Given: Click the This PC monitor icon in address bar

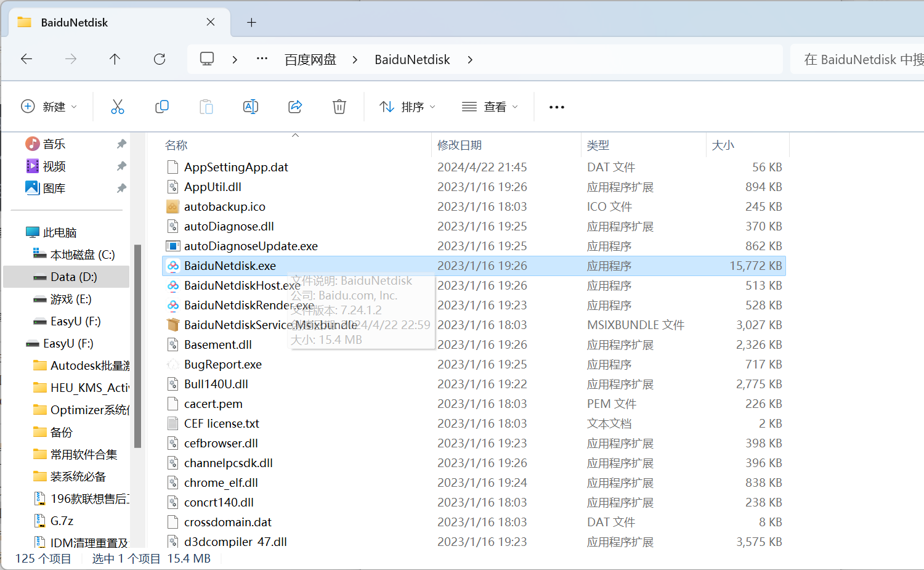Looking at the screenshot, I should [207, 59].
